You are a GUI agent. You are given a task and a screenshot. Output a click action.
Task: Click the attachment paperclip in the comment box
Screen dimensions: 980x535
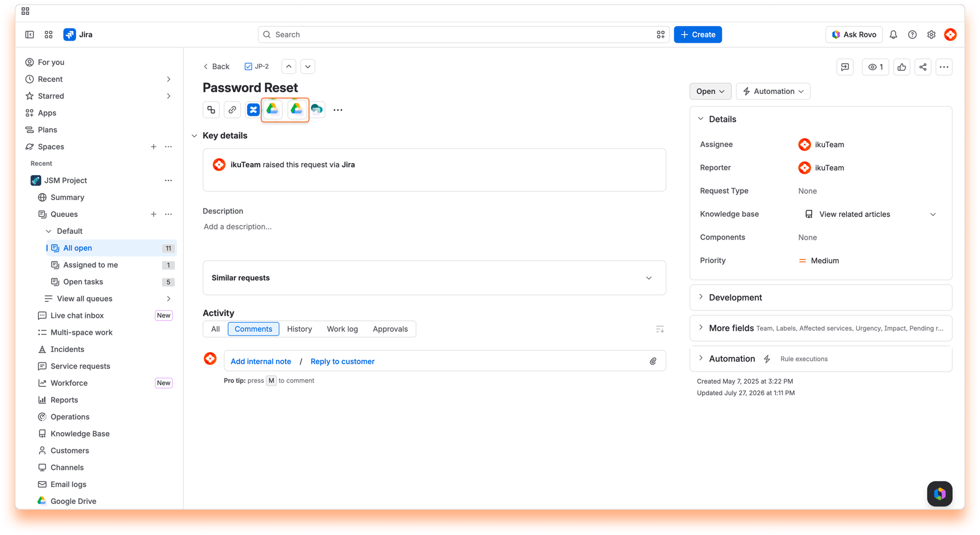pos(653,361)
